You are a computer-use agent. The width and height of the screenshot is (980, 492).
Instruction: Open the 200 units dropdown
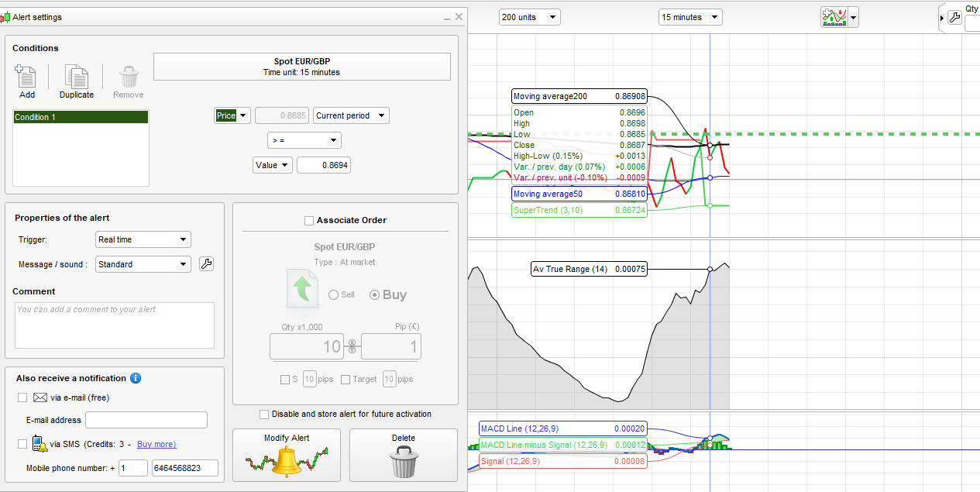click(529, 17)
